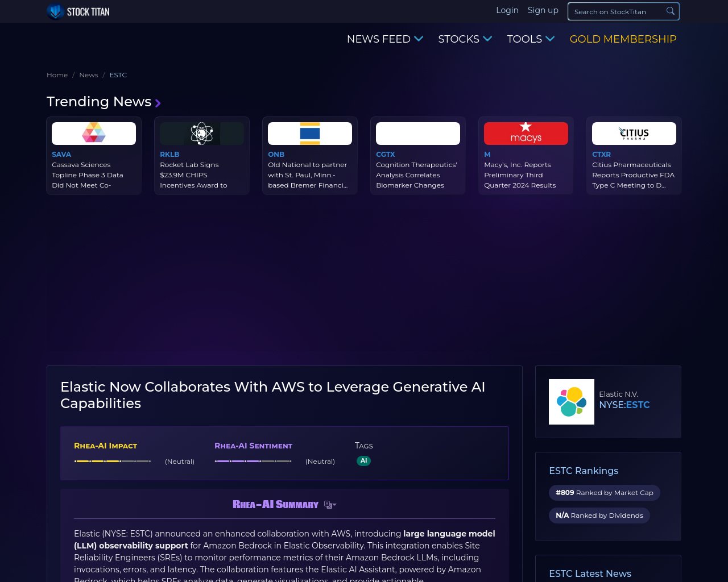Open the Cassava Sciences SAVA logo thumbnail
Image resolution: width=728 pixels, height=582 pixels.
click(x=94, y=134)
